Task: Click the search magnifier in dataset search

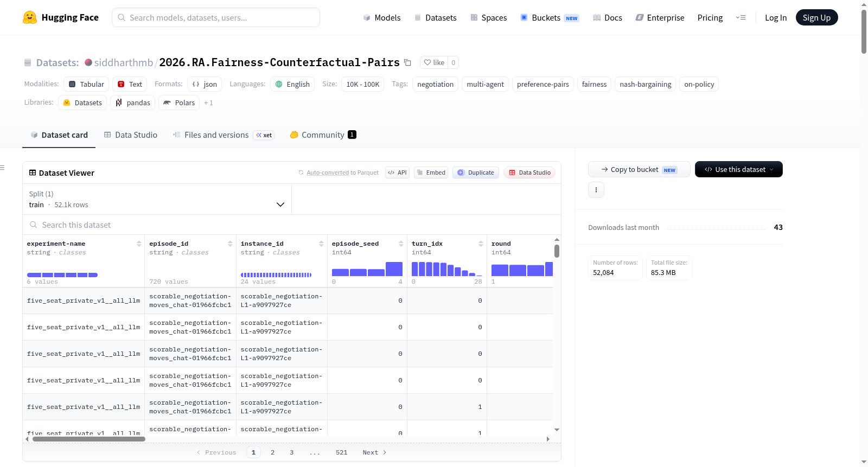Action: click(34, 225)
